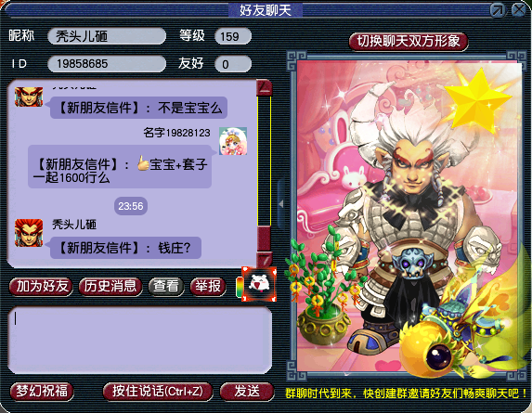Click 加为好友 to add friend

pos(41,287)
